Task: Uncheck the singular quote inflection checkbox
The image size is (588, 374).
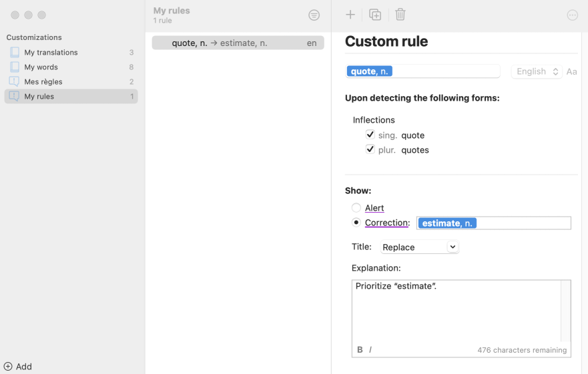Action: [370, 134]
